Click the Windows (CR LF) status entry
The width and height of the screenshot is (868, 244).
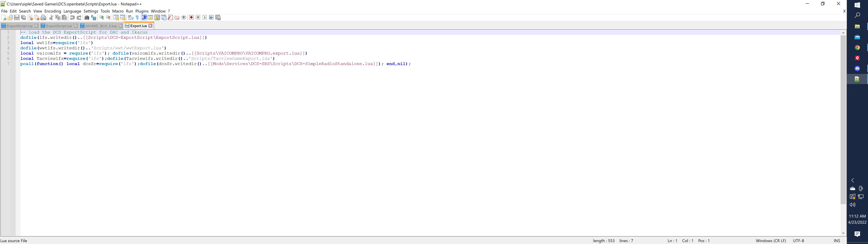pyautogui.click(x=771, y=241)
